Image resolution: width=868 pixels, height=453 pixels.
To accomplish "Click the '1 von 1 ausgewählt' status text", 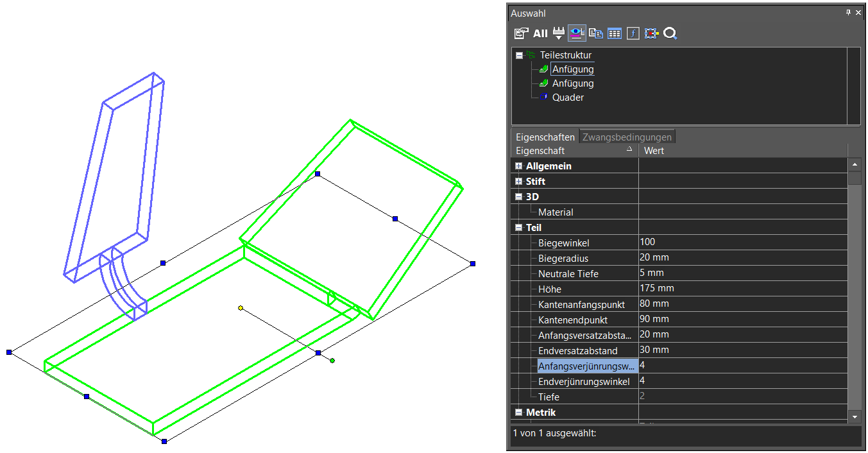I will (554, 433).
